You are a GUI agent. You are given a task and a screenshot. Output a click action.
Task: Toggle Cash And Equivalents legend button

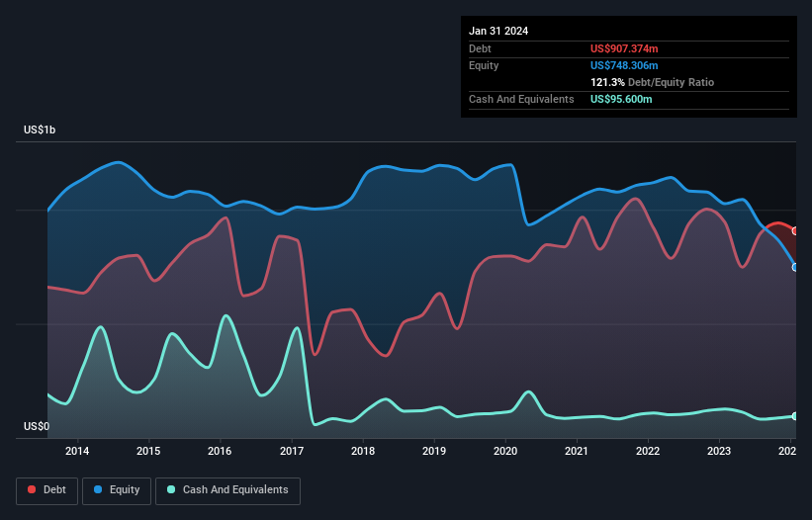pos(227,490)
